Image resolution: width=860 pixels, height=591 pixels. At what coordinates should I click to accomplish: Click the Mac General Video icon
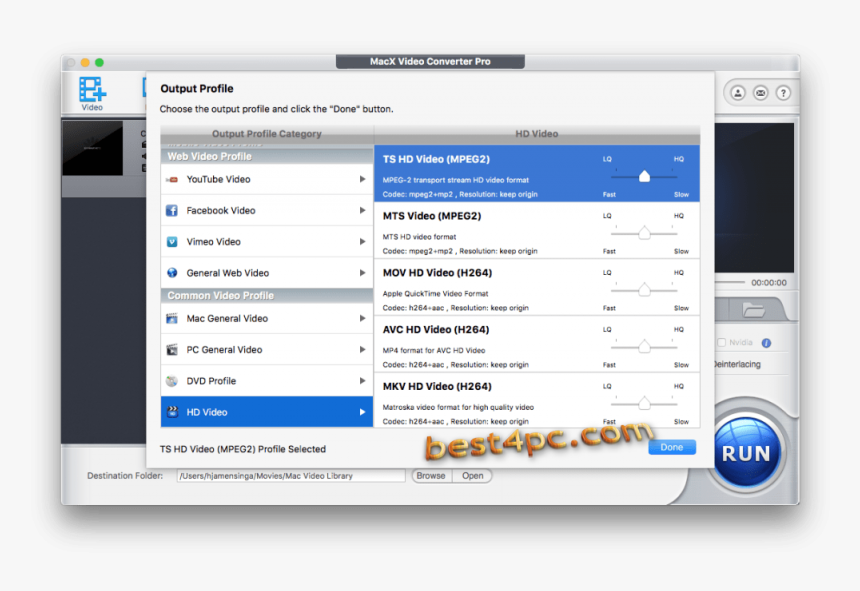172,319
